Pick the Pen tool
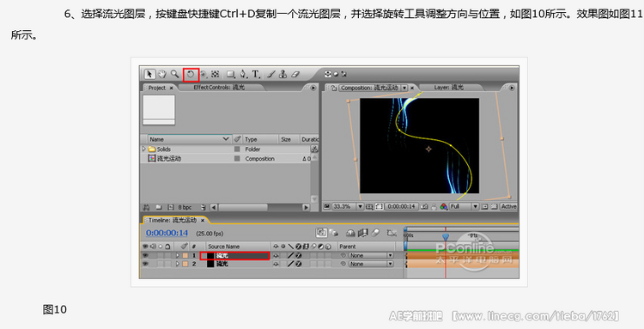This screenshot has width=644, height=329. click(243, 75)
